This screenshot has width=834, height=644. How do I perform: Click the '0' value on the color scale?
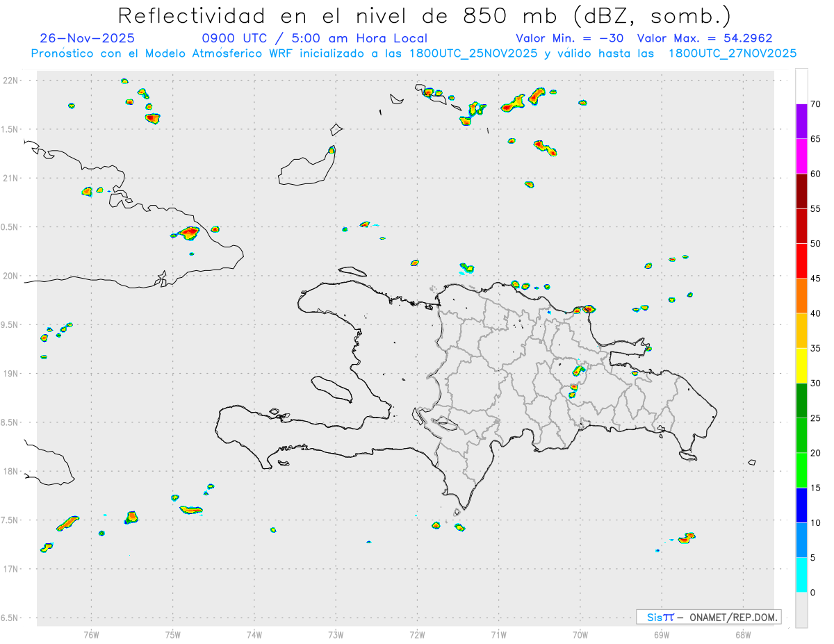point(812,593)
